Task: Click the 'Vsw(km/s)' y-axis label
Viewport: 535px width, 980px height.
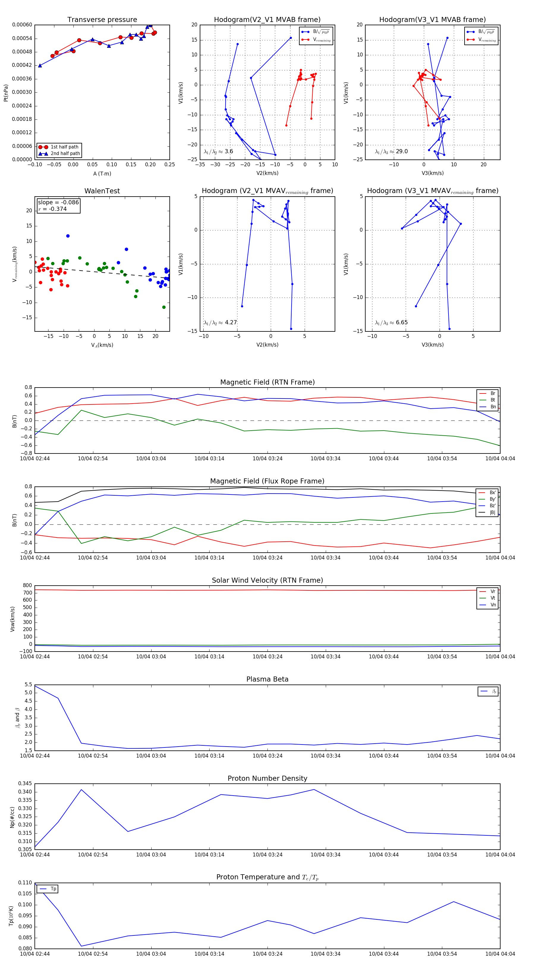Action: (12, 619)
